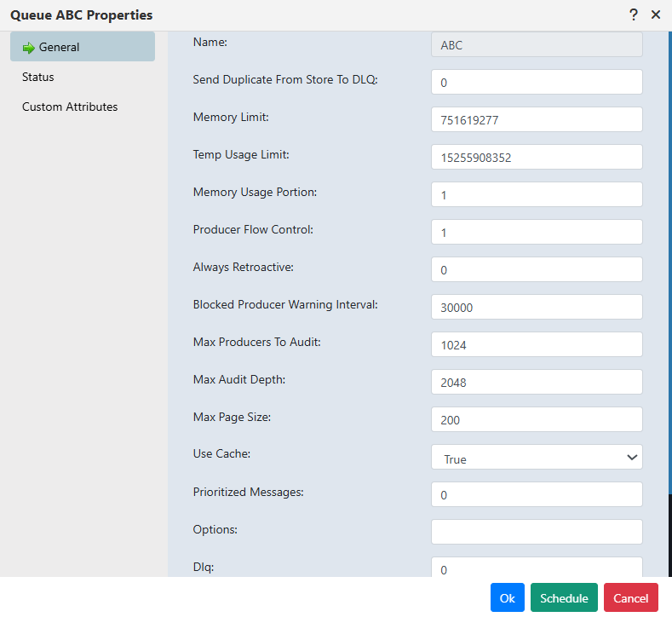Click the 'Use Cache:' label

[221, 453]
